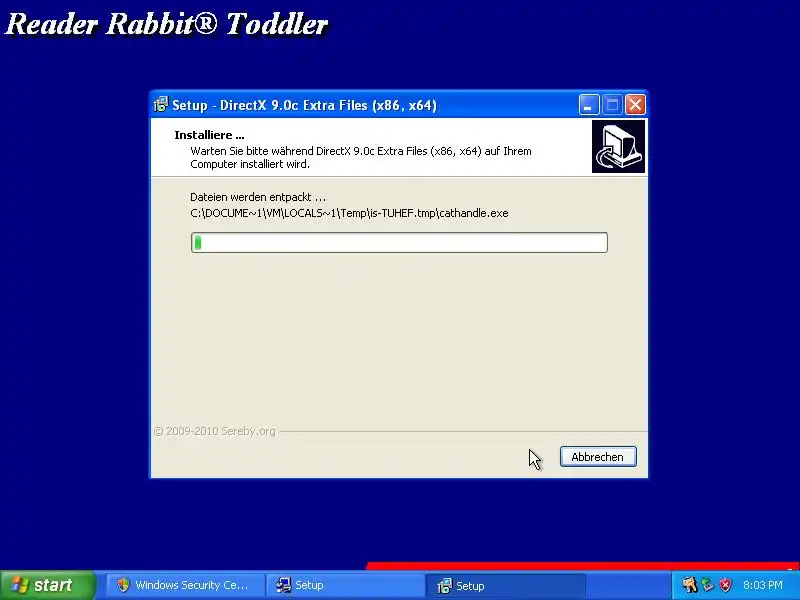
Task: Select the active second Setup taskbar button
Action: tap(506, 585)
